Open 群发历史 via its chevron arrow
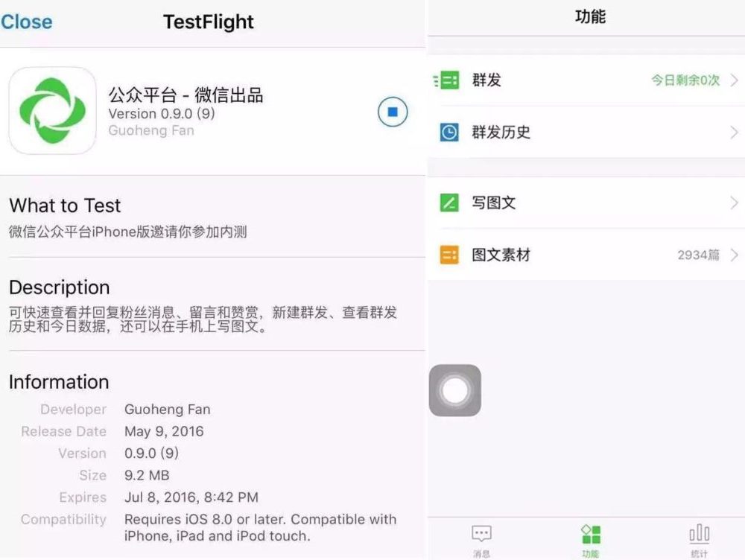 tap(734, 133)
